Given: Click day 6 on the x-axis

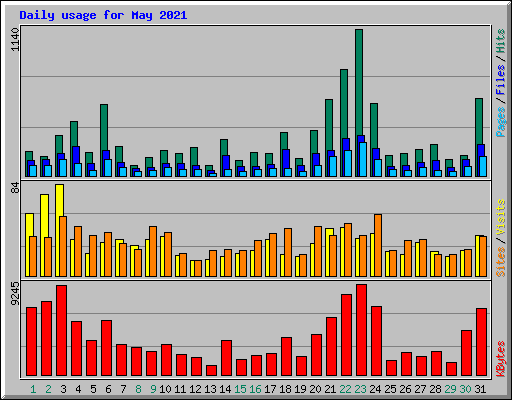Looking at the screenshot, I should [108, 389].
